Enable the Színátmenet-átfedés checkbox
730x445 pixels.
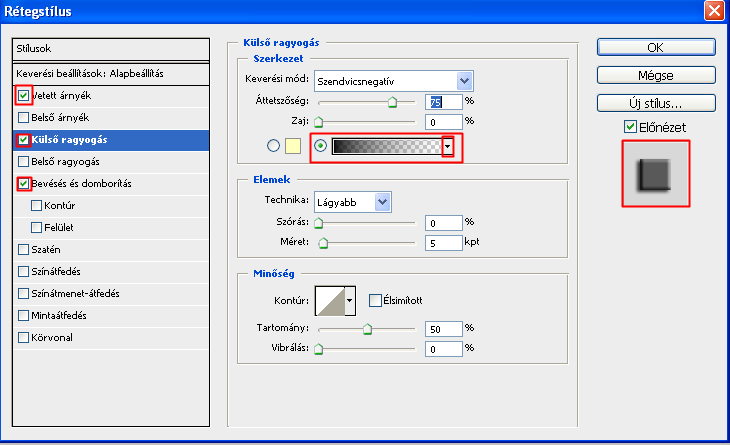point(23,294)
